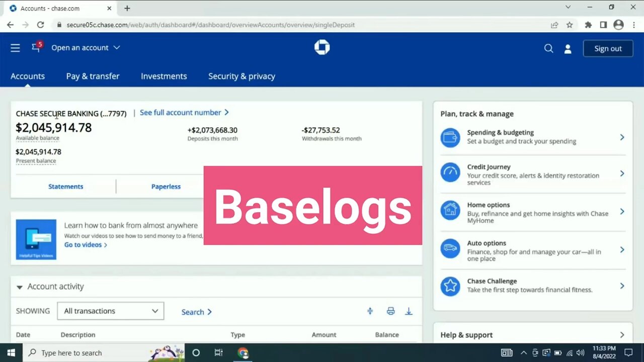Open Chrome profile avatar

pyautogui.click(x=618, y=25)
